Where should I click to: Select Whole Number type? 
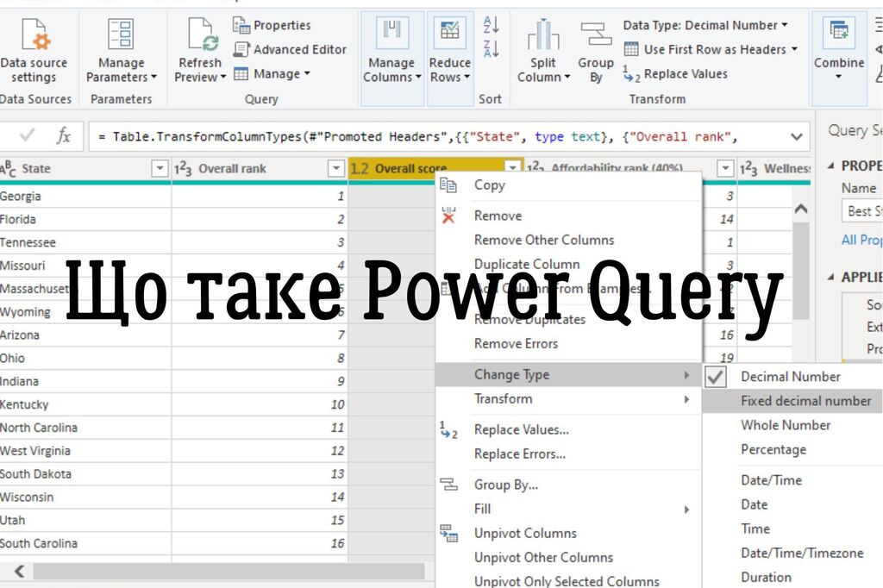786,425
